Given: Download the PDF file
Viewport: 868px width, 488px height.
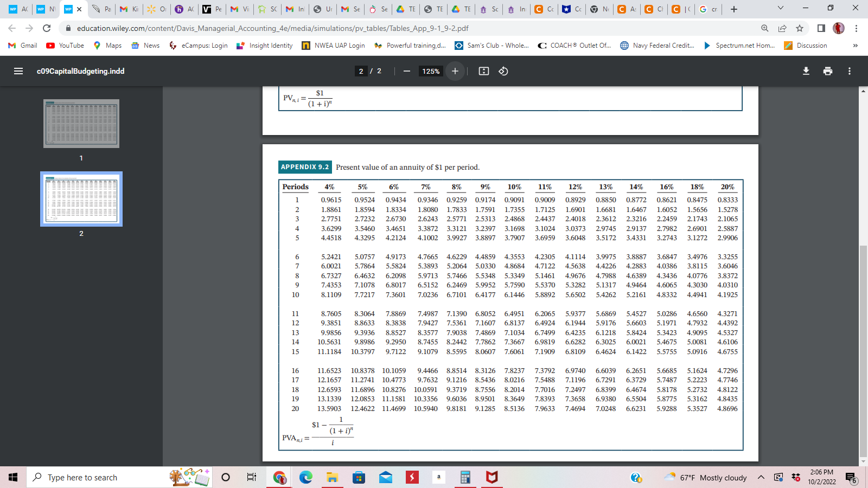Looking at the screenshot, I should 806,71.
